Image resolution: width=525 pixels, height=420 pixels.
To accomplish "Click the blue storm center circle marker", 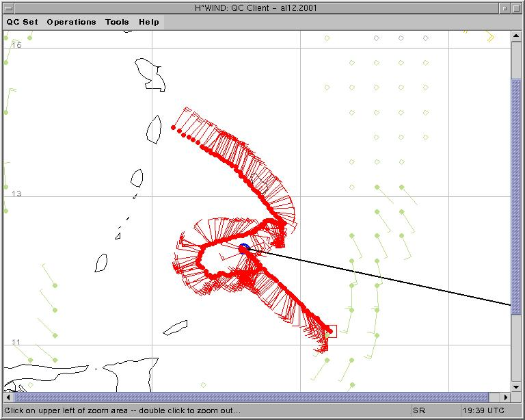I will coord(244,248).
